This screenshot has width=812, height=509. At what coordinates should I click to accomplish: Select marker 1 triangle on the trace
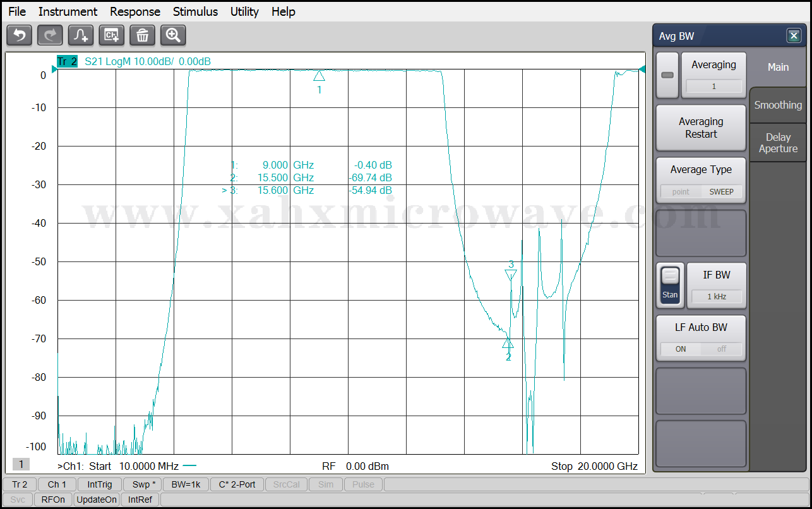(319, 76)
